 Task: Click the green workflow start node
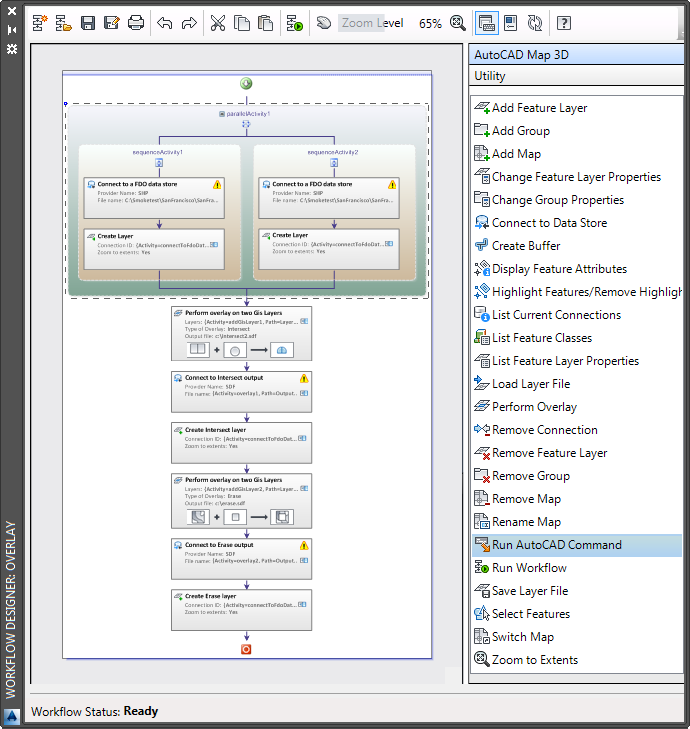(x=246, y=84)
